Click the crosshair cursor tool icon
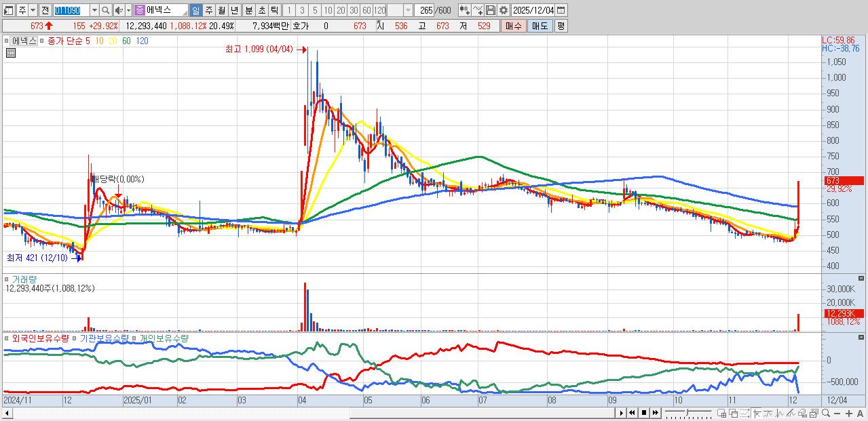This screenshot has width=868, height=421. 756,414
